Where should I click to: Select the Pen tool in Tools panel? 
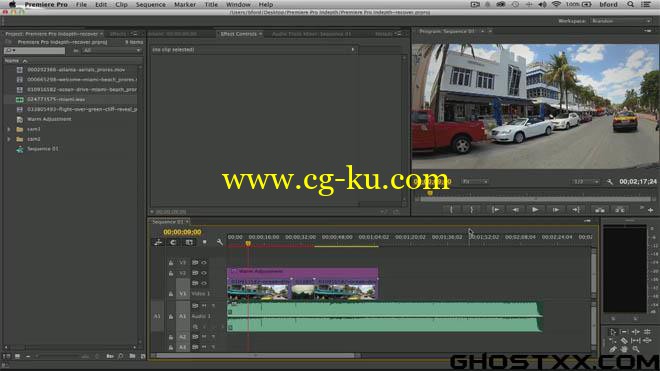point(612,349)
